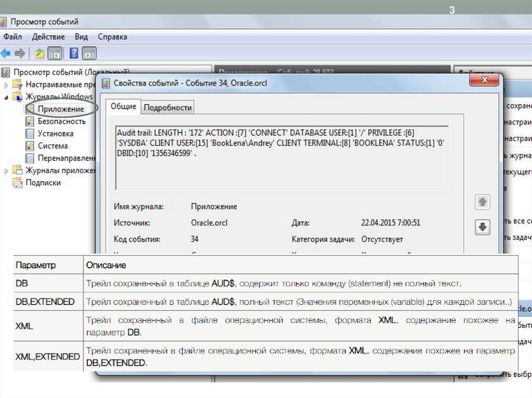
Task: Select the Общие tab
Action: 124,106
